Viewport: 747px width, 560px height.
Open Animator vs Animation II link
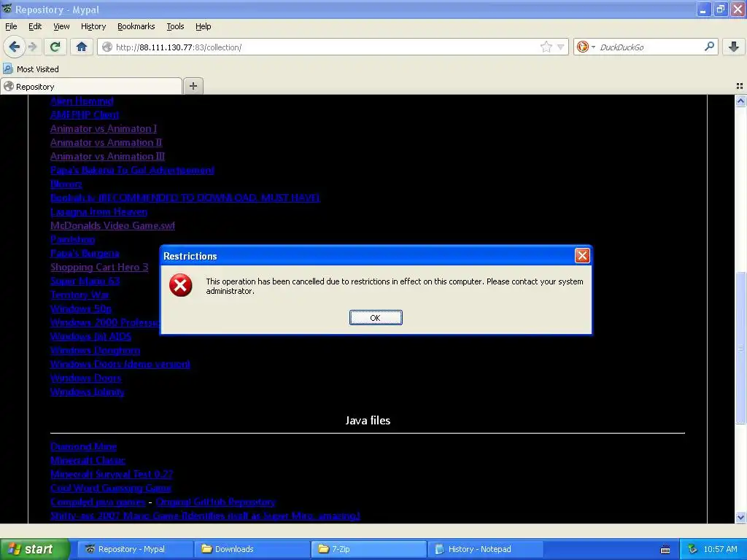tap(107, 142)
